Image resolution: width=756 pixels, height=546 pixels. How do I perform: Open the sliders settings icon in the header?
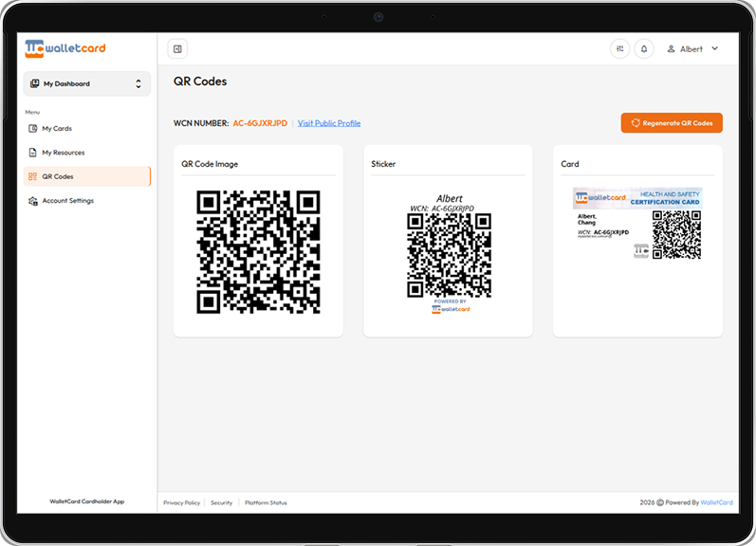(x=620, y=48)
